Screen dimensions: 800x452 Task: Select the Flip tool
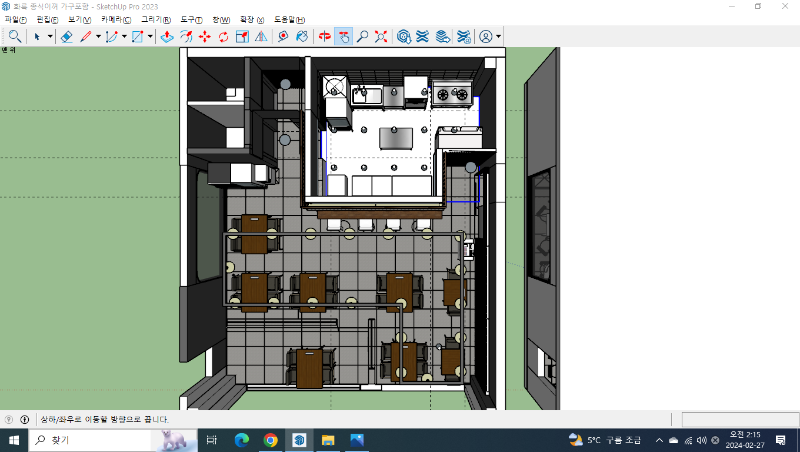(x=261, y=36)
